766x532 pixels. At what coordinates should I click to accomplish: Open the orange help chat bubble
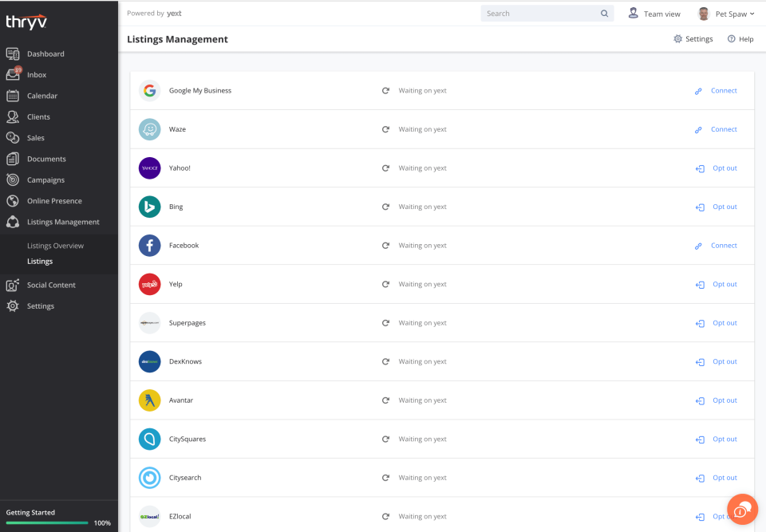(741, 509)
